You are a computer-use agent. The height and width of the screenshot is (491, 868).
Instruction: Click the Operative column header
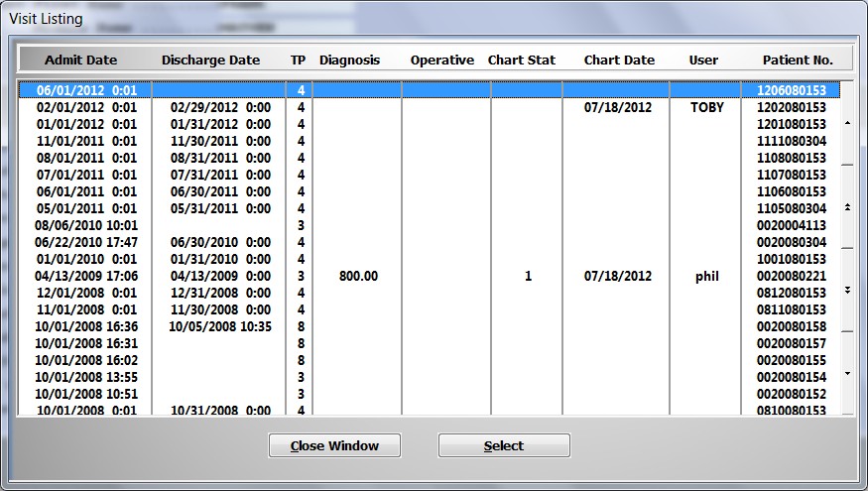(x=442, y=60)
